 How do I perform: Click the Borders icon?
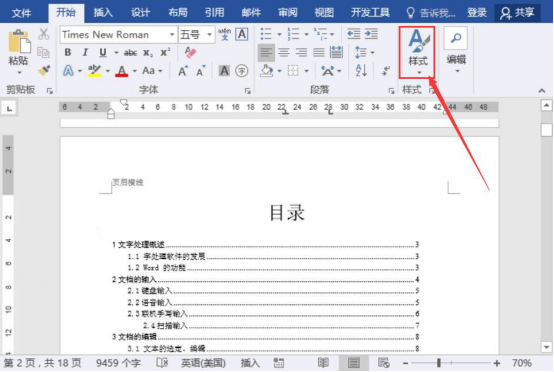(293, 71)
